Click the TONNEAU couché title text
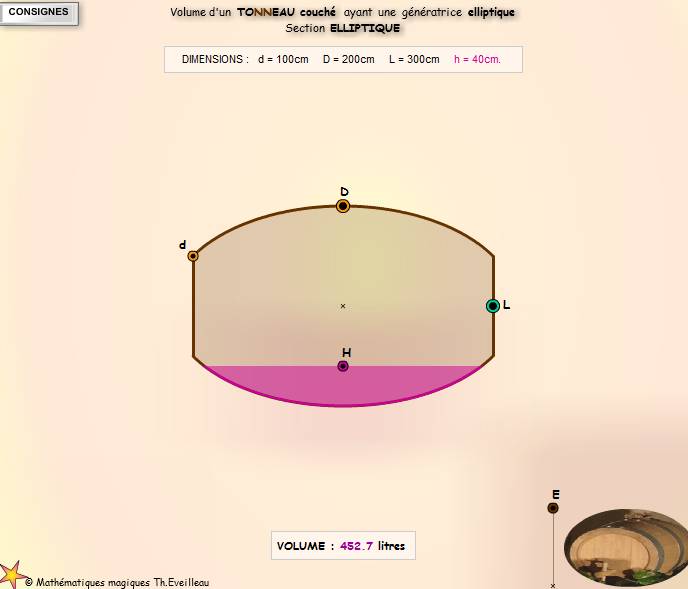688x589 pixels. coord(287,12)
